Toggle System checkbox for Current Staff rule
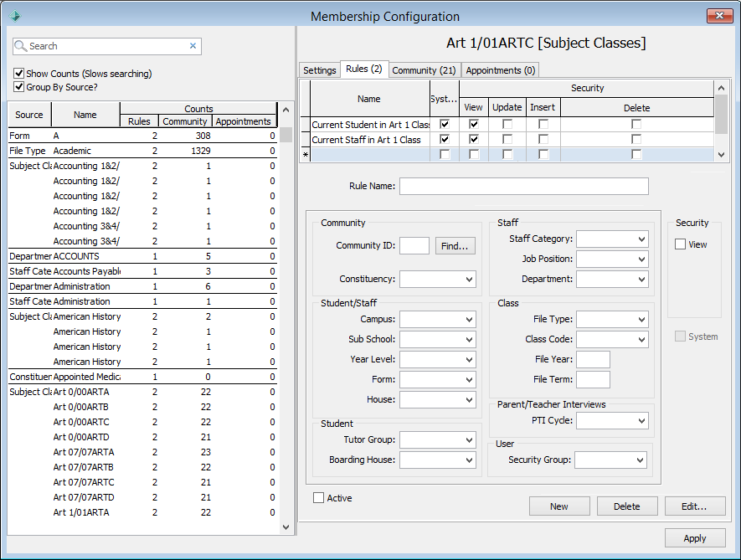 445,140
